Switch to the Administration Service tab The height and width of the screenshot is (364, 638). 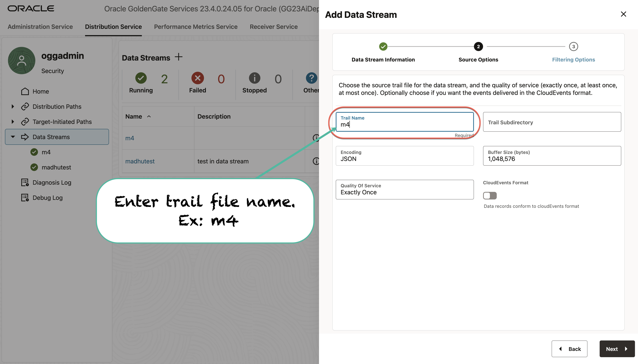(x=40, y=27)
